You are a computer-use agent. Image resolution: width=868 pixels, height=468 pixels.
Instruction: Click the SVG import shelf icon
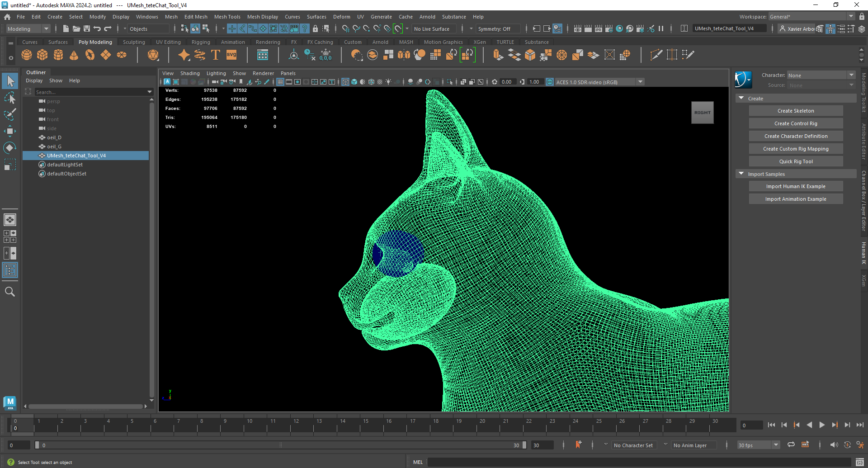coord(231,55)
